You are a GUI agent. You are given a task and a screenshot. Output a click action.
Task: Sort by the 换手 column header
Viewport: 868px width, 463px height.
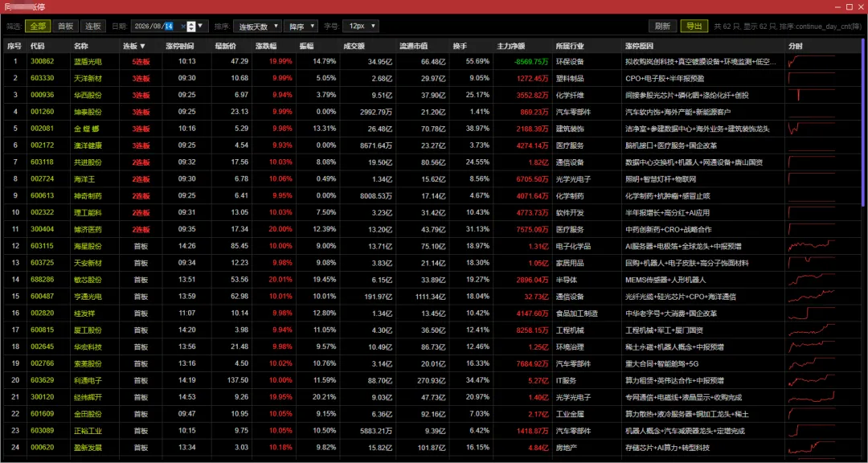[x=460, y=46]
